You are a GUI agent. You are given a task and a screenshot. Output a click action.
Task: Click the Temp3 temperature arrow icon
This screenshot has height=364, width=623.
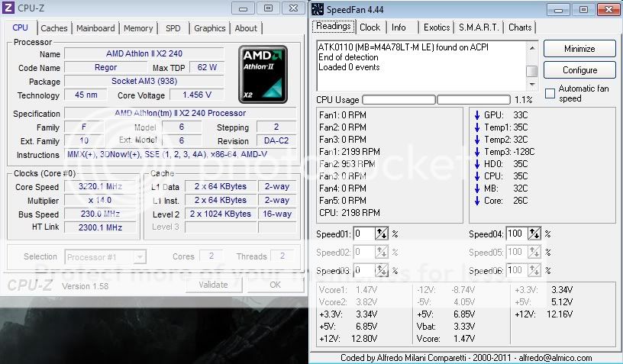(476, 152)
